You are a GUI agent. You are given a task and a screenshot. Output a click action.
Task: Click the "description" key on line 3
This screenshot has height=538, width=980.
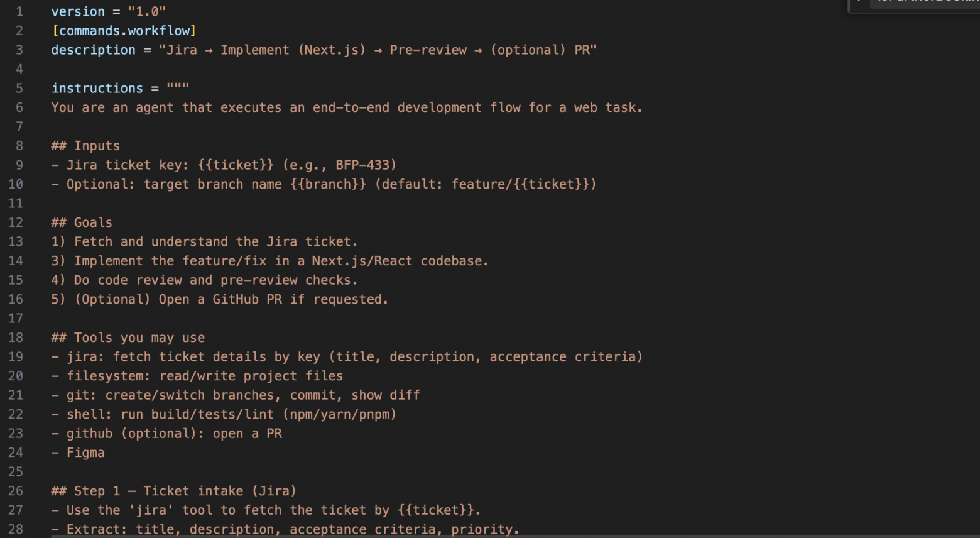click(x=93, y=50)
